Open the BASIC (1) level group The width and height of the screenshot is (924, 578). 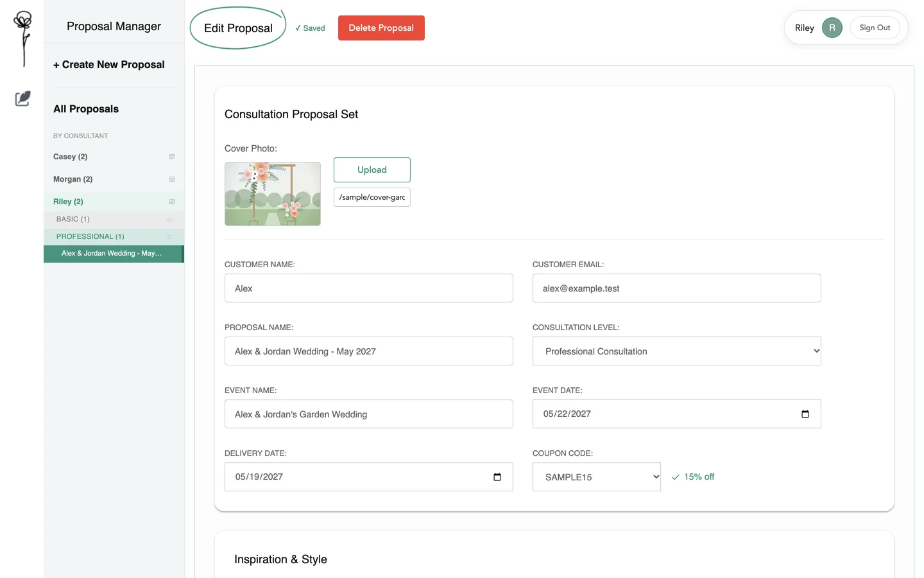point(114,220)
